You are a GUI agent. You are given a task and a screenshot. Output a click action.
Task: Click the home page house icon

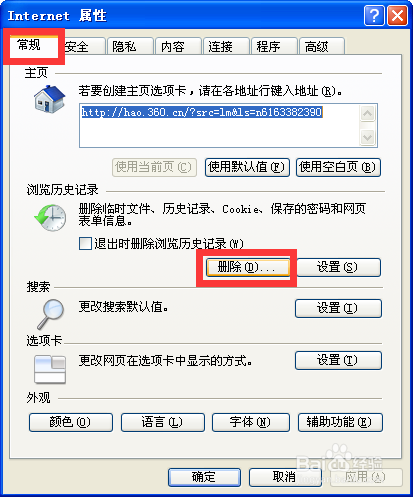[x=49, y=99]
